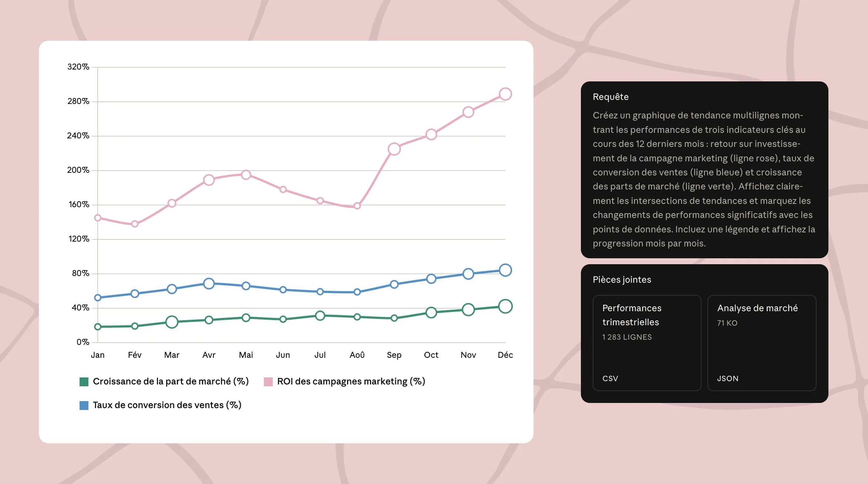Click the green market share legend swatch
Image resolution: width=868 pixels, height=484 pixels.
[x=84, y=382]
